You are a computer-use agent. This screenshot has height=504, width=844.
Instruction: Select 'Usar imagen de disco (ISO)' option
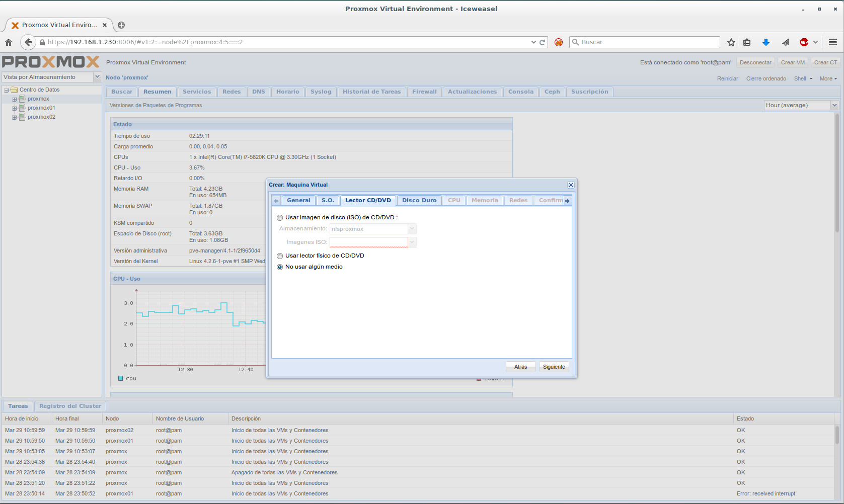[280, 218]
